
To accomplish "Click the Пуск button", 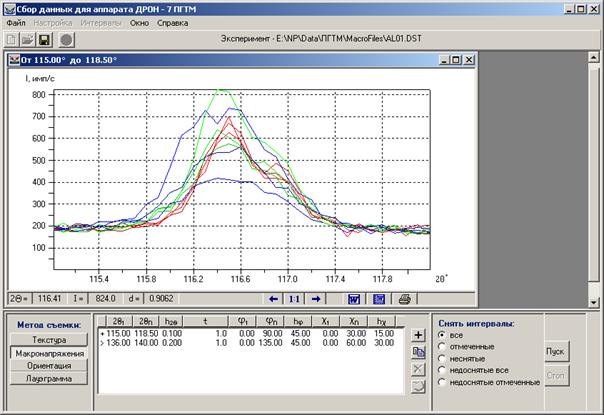I will (x=555, y=351).
